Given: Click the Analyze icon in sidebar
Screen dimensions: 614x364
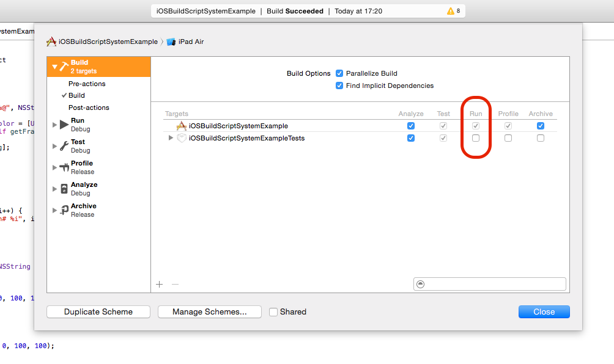Looking at the screenshot, I should point(64,189).
